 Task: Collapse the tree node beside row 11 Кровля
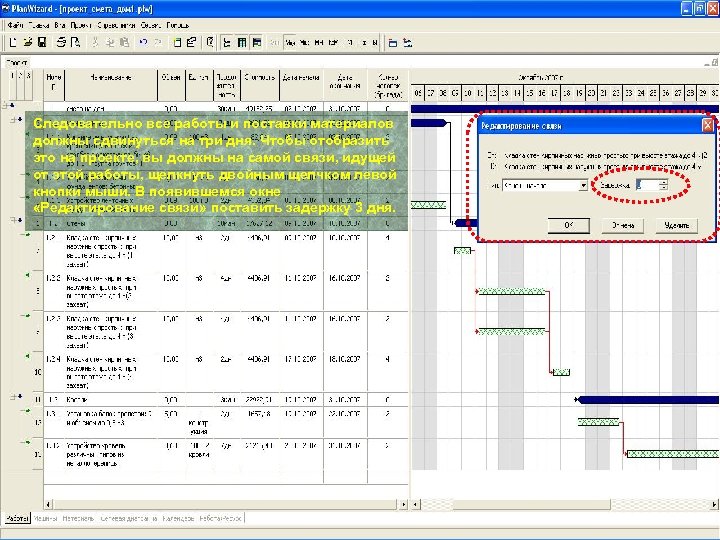[12, 396]
